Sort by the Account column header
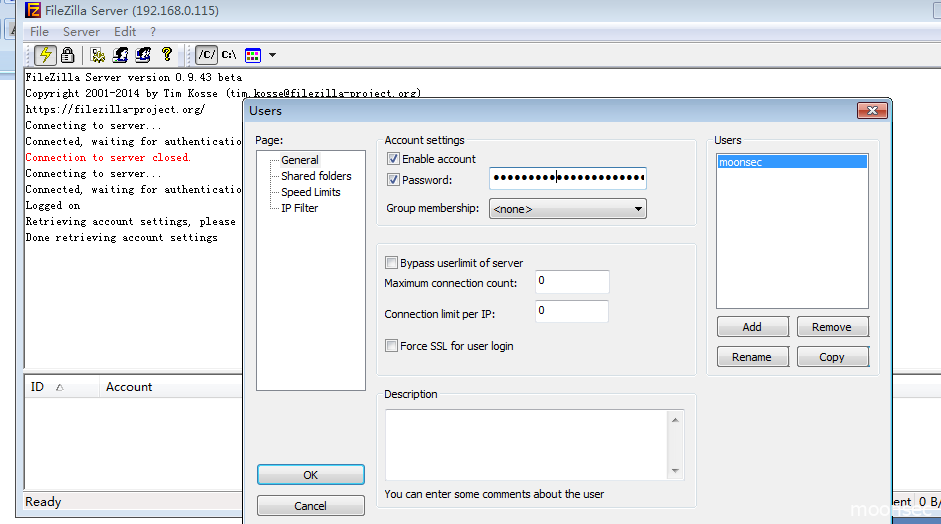This screenshot has width=941, height=524. pyautogui.click(x=171, y=387)
